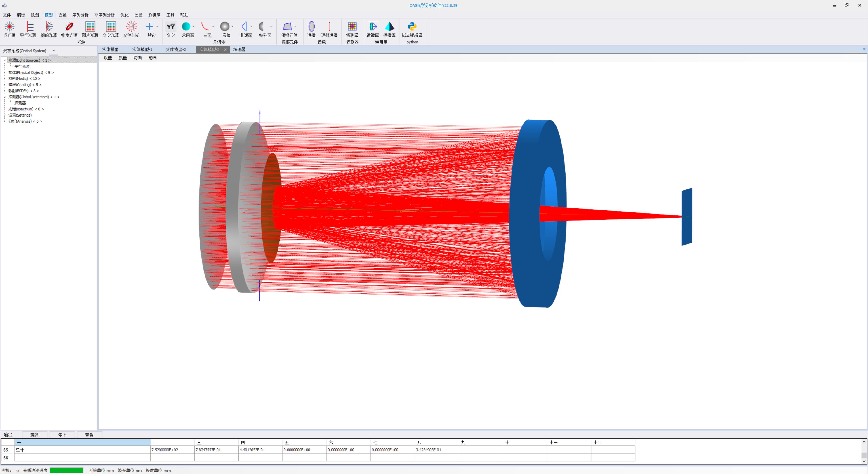Expand the 实体(Physical Object) tree node
868x474 pixels.
(4, 73)
